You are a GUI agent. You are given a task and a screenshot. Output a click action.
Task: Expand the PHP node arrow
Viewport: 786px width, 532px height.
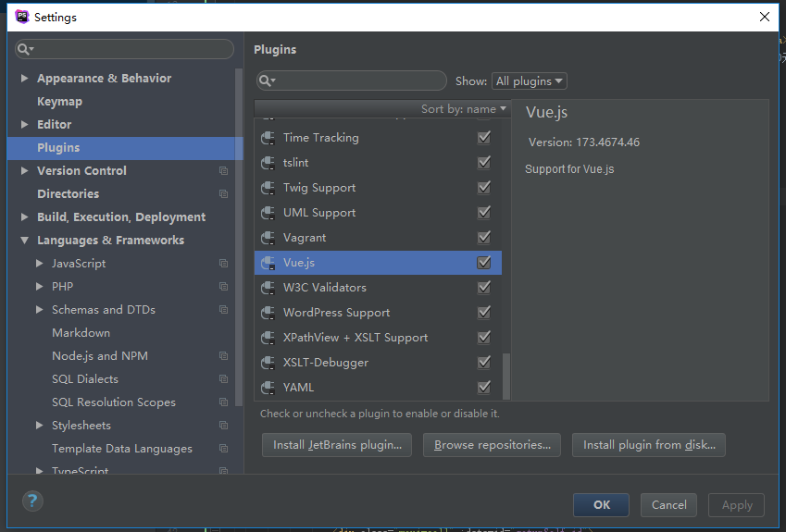[x=39, y=287]
